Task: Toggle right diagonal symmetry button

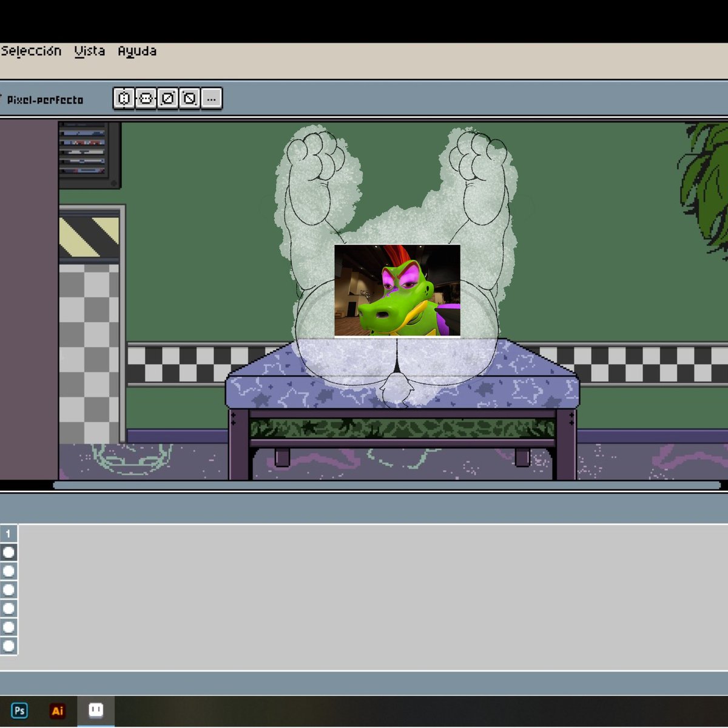Action: (167, 98)
